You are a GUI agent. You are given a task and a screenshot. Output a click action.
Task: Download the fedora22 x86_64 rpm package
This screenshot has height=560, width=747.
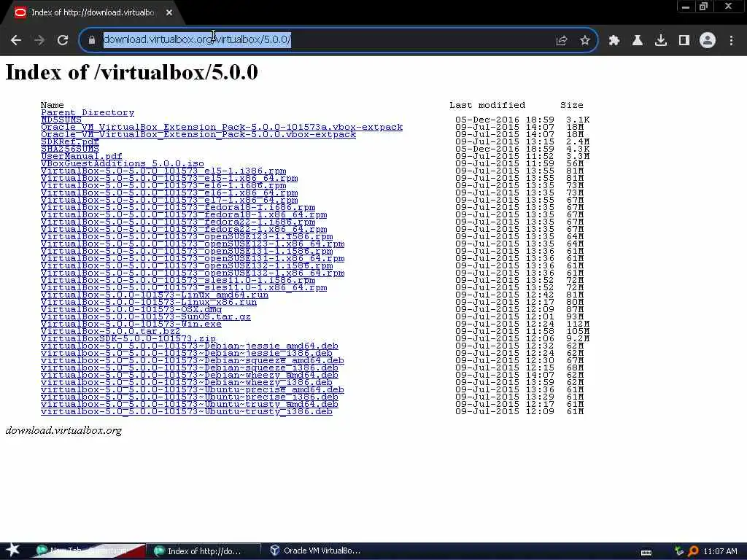pos(184,230)
